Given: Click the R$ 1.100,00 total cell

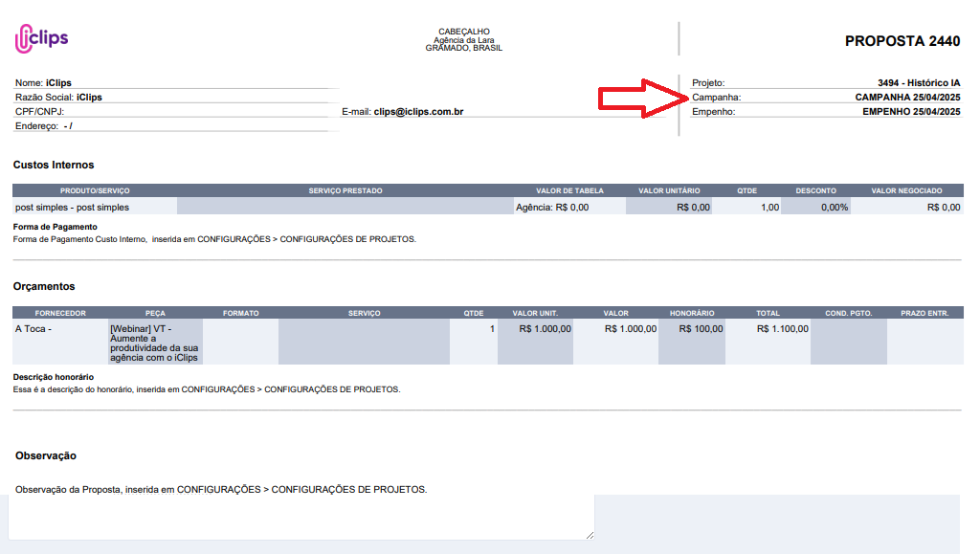Looking at the screenshot, I should [768, 342].
